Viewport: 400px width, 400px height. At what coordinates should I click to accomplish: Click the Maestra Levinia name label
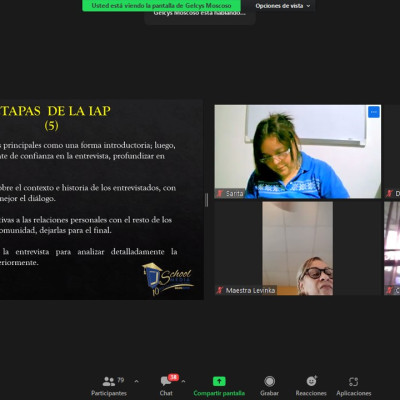[250, 290]
